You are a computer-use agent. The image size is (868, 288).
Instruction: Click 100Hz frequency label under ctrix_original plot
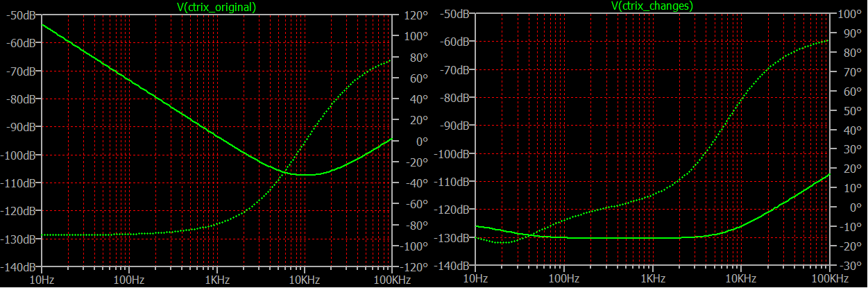(129, 279)
